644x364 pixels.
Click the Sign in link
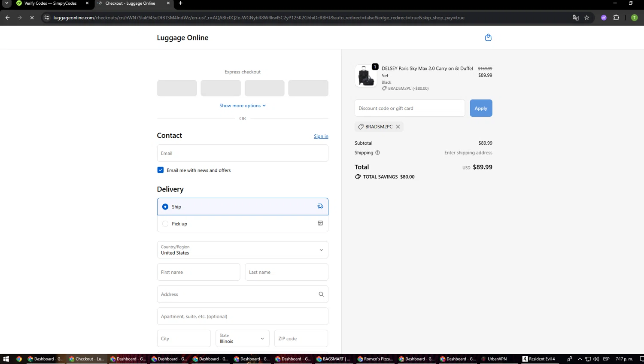pos(321,136)
